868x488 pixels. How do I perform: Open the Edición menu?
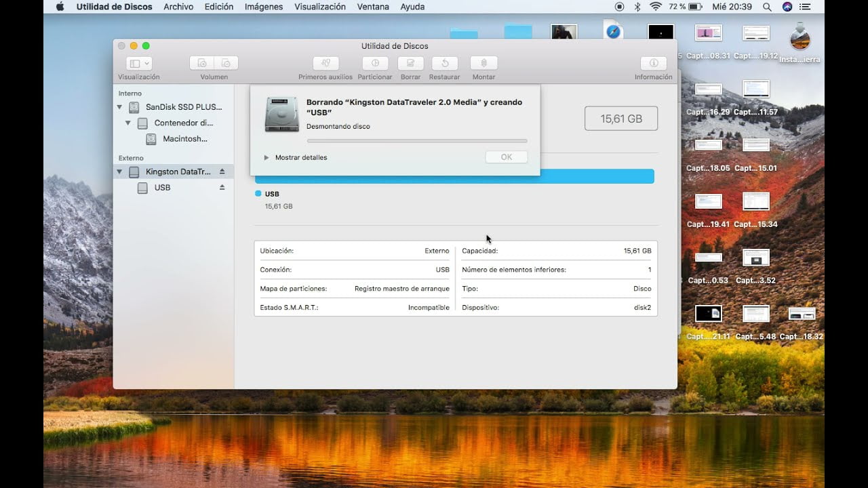[218, 7]
